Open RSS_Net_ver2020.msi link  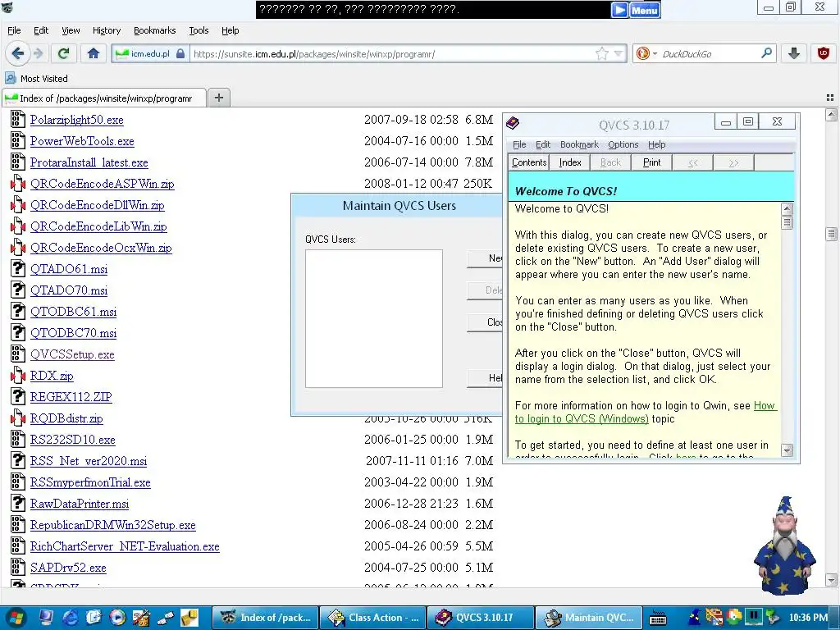[x=89, y=461]
